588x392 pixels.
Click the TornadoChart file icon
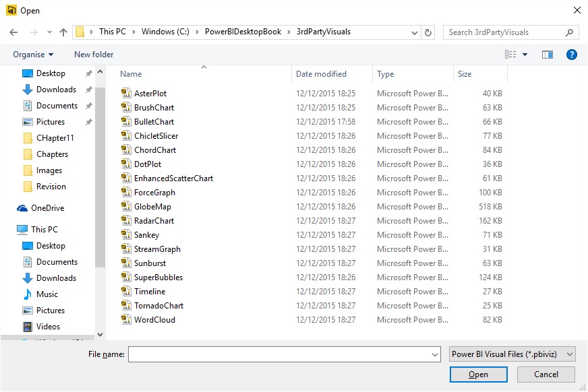[126, 306]
